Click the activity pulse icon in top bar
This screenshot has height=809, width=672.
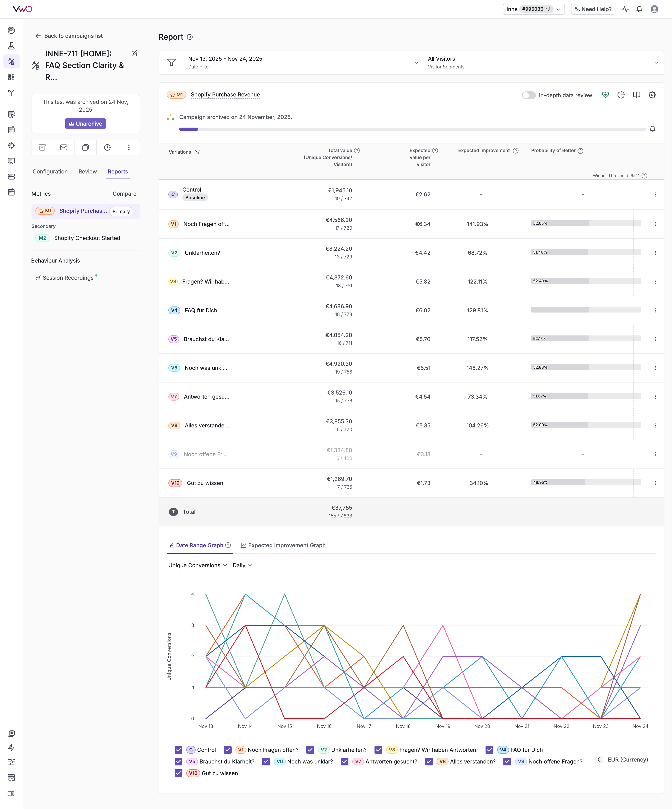click(x=625, y=9)
